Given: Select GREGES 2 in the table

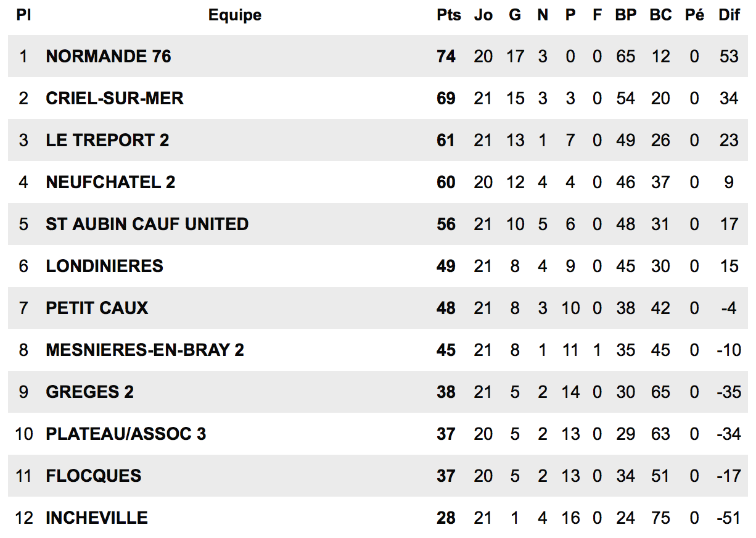Looking at the screenshot, I should [90, 392].
